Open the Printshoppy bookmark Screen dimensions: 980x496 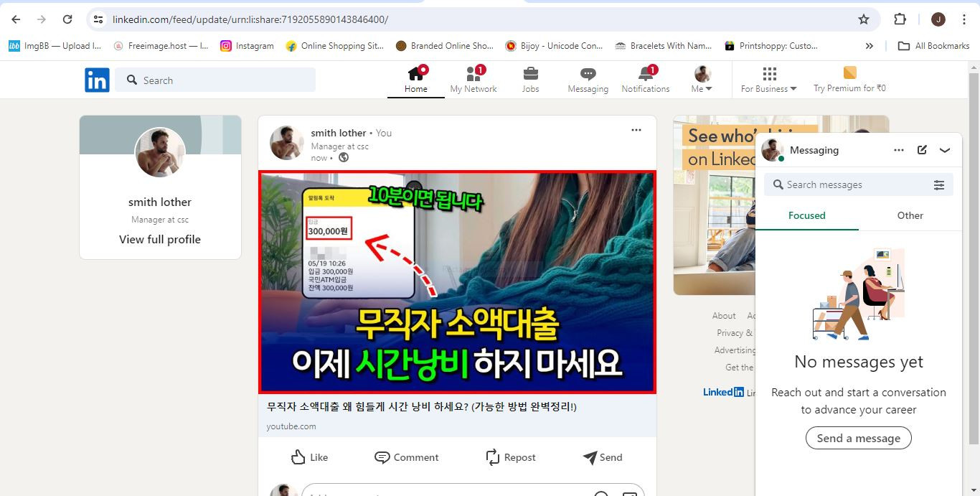click(771, 46)
